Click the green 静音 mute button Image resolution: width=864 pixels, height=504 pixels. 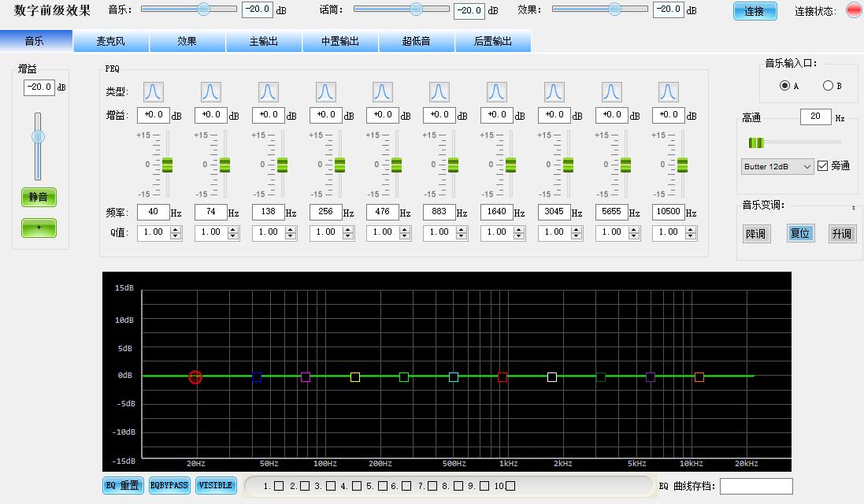(39, 197)
